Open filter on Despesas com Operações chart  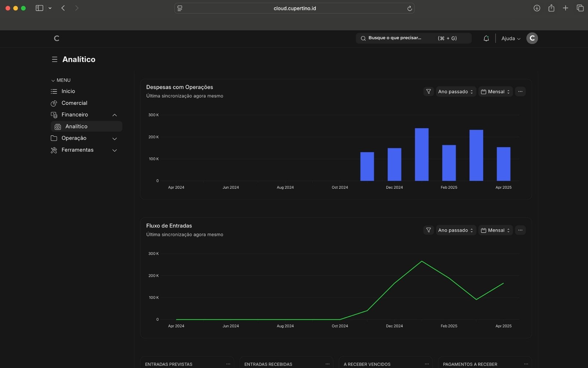pyautogui.click(x=429, y=92)
